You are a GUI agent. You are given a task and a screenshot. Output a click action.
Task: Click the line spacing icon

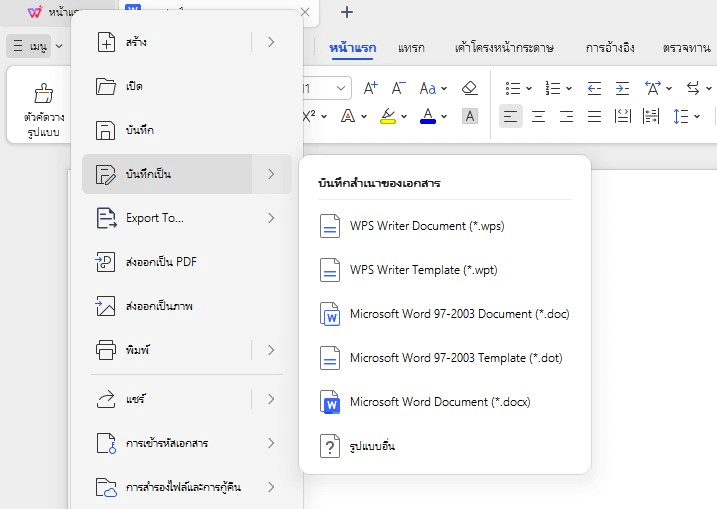680,116
